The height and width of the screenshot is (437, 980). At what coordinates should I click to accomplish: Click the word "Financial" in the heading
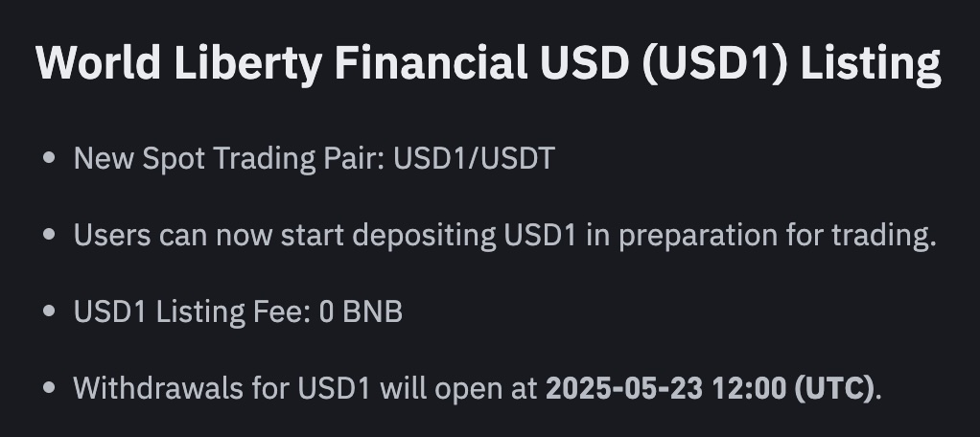click(432, 62)
